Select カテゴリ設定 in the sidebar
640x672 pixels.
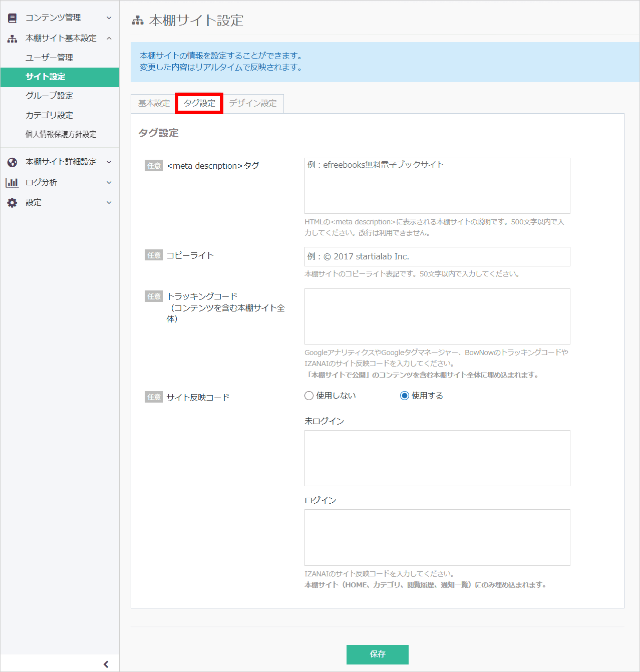click(x=49, y=115)
